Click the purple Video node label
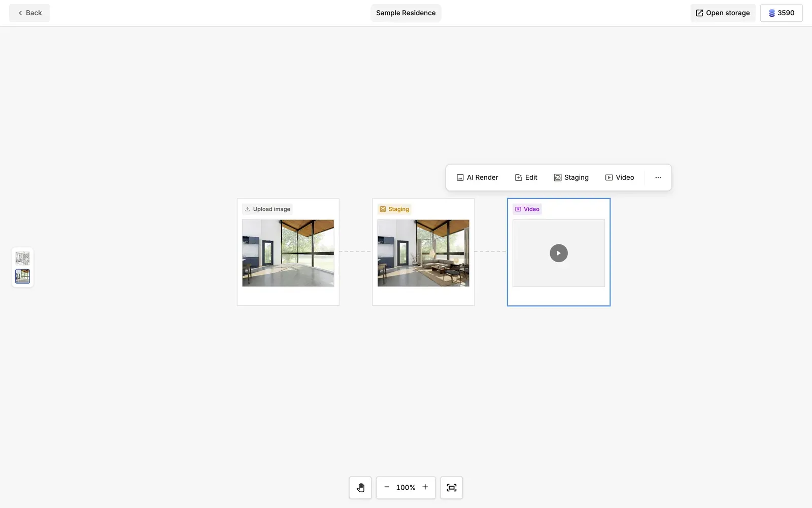The height and width of the screenshot is (508, 812). 527,209
